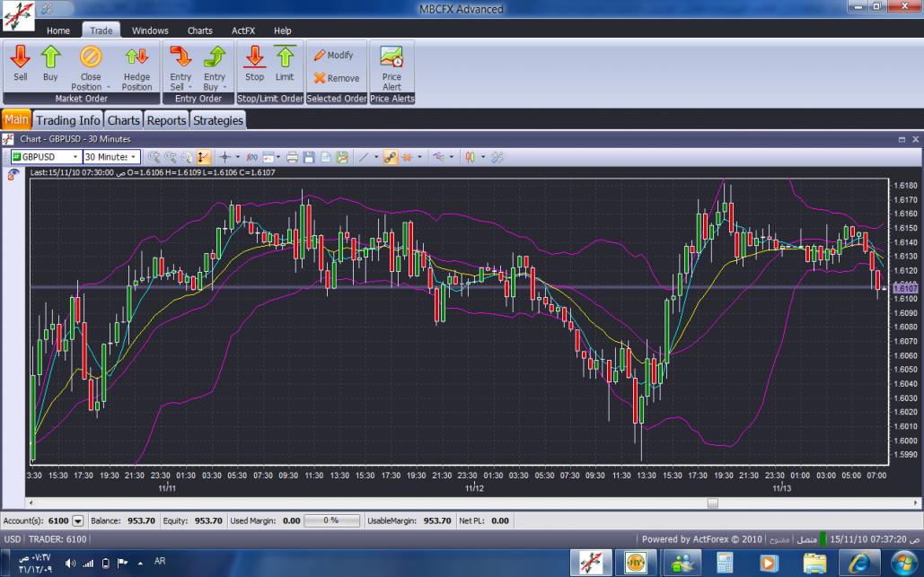The width and height of the screenshot is (924, 577).
Task: Select the crosshair cursor tool
Action: pos(224,157)
